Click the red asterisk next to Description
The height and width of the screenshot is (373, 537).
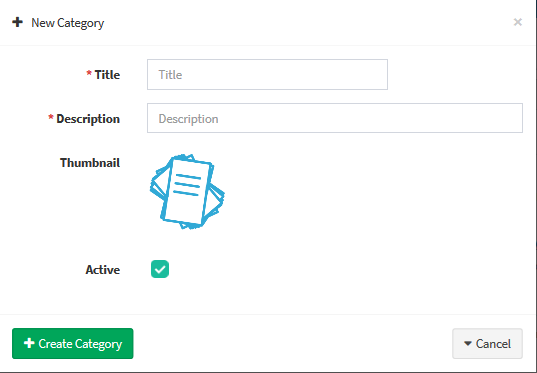pos(51,117)
